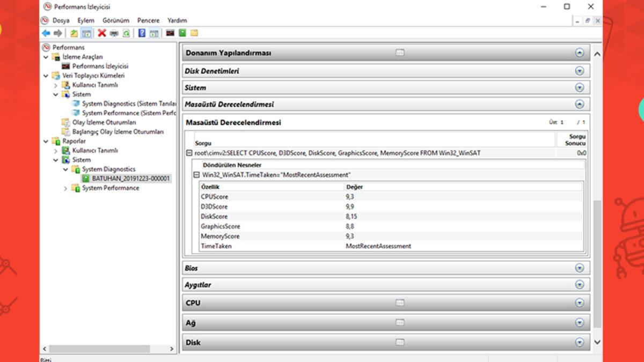Select the BATUHAN_20191223-000001 report
The height and width of the screenshot is (362, 644).
tap(130, 179)
